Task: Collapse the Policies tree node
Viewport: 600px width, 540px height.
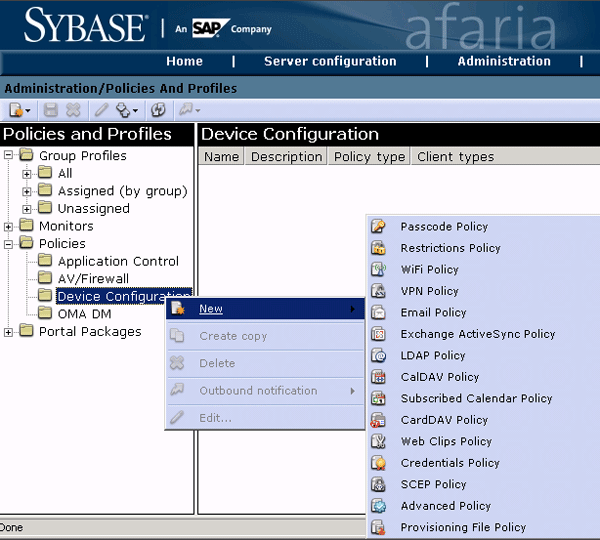Action: 8,244
